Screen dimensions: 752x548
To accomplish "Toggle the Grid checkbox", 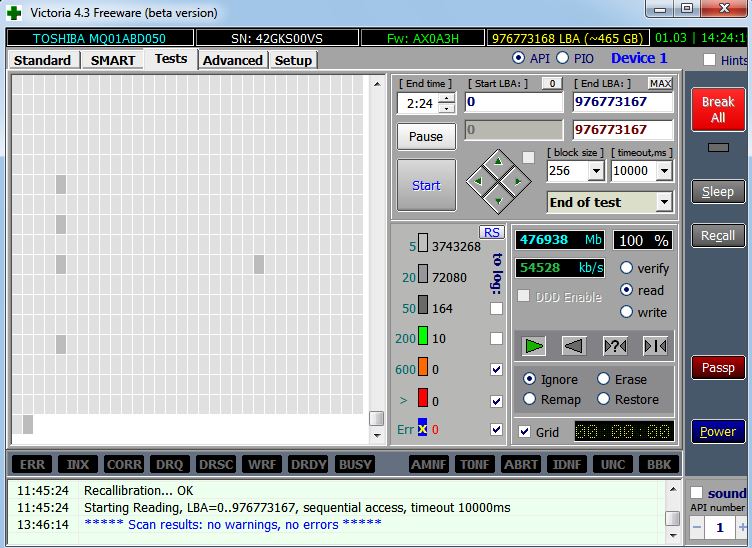I will [x=524, y=431].
